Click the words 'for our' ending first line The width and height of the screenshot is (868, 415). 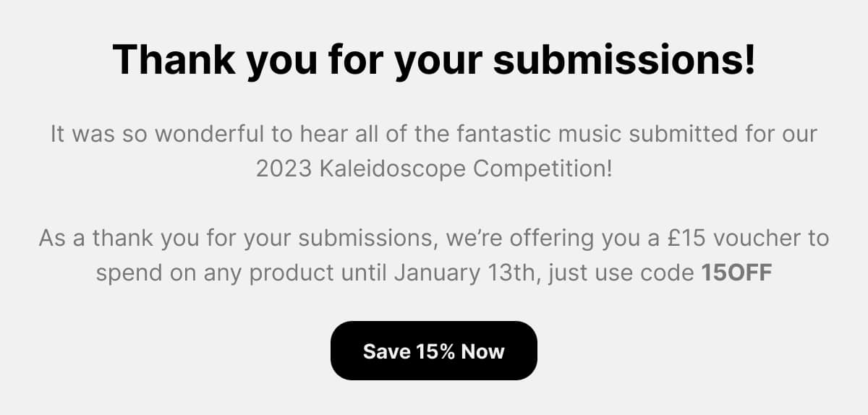click(x=769, y=134)
